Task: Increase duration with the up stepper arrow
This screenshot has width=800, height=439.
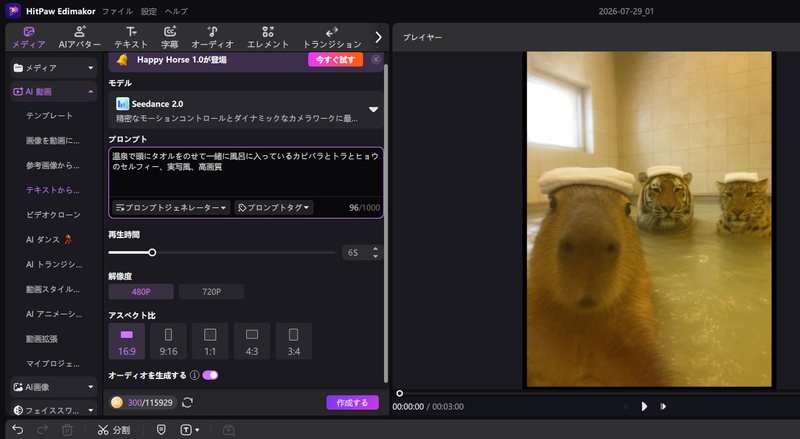Action: coord(376,249)
